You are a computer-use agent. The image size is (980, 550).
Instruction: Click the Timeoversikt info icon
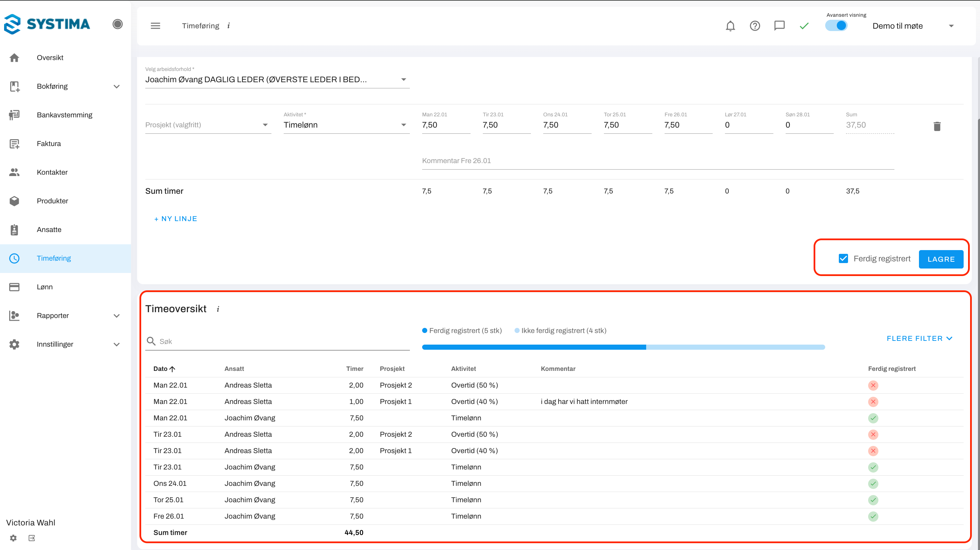point(218,309)
